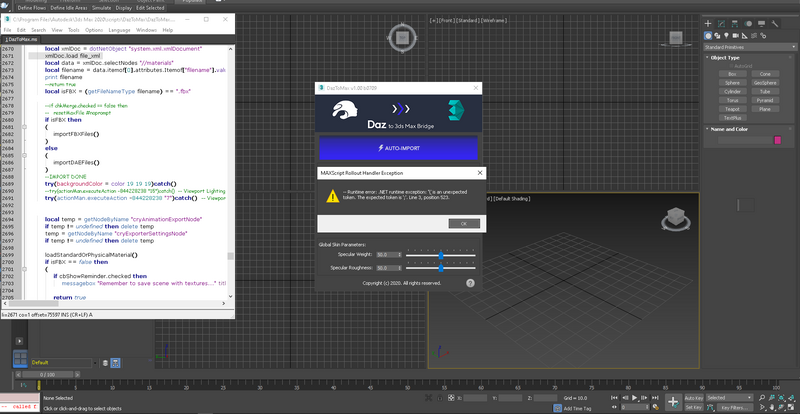Open the Search menu in script editor
The image size is (800, 414).
(39, 30)
